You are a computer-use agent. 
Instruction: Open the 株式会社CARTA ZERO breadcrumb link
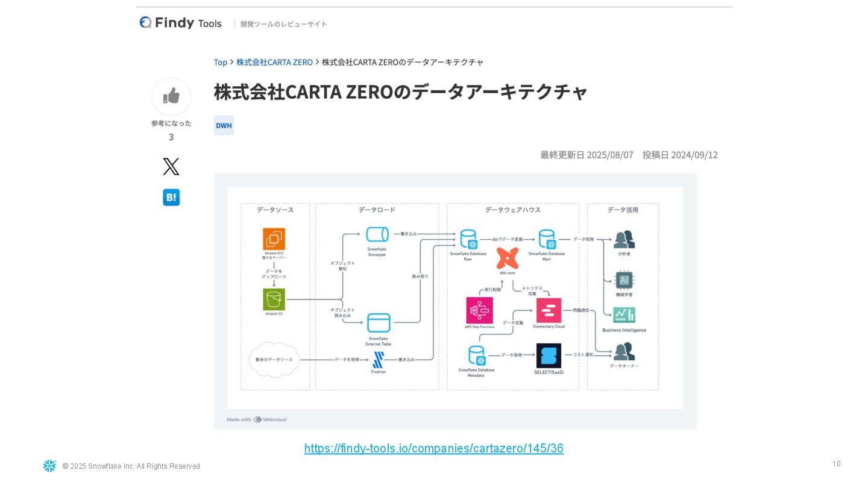pyautogui.click(x=274, y=62)
